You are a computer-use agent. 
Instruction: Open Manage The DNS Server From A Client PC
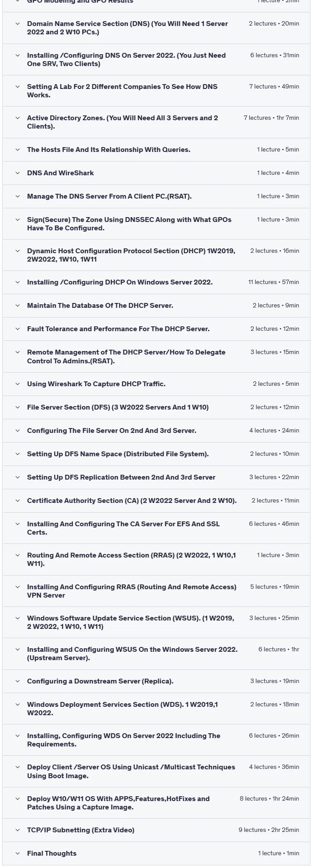point(156,196)
